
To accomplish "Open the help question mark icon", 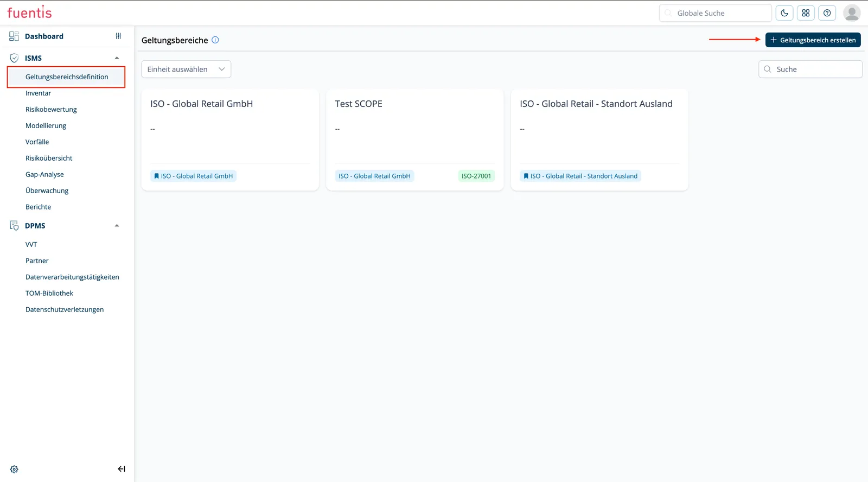I will 827,13.
